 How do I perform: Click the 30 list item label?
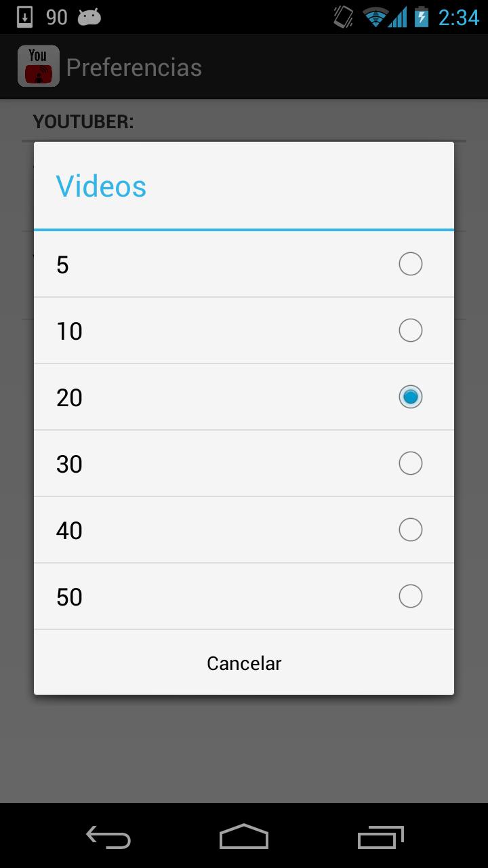click(x=69, y=464)
